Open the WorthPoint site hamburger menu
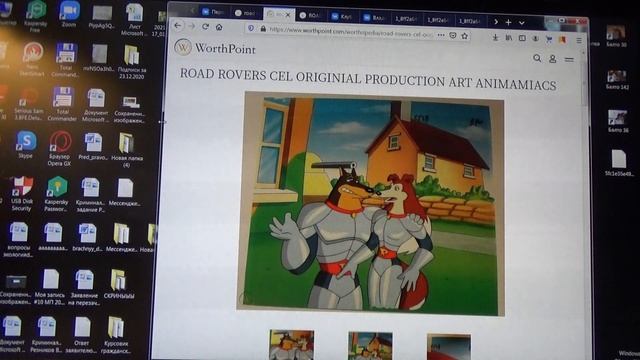This screenshot has width=640, height=360. (x=569, y=60)
